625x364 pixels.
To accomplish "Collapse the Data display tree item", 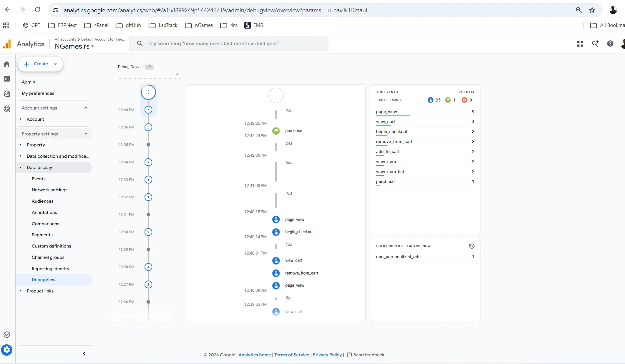I will tap(20, 167).
